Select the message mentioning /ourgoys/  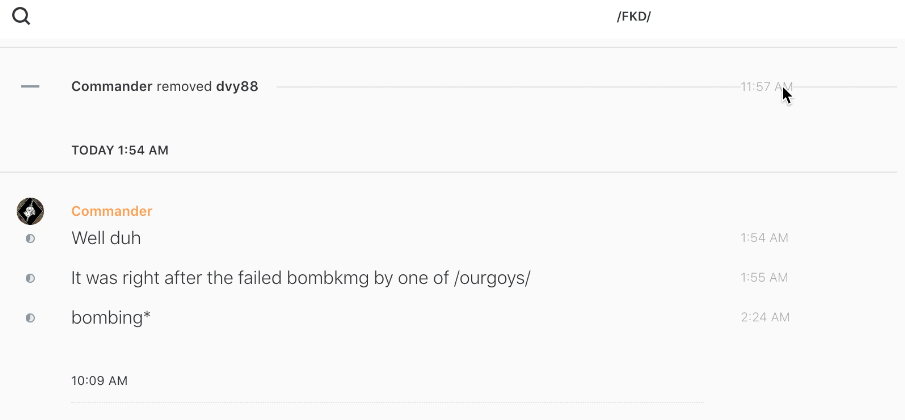coord(300,278)
